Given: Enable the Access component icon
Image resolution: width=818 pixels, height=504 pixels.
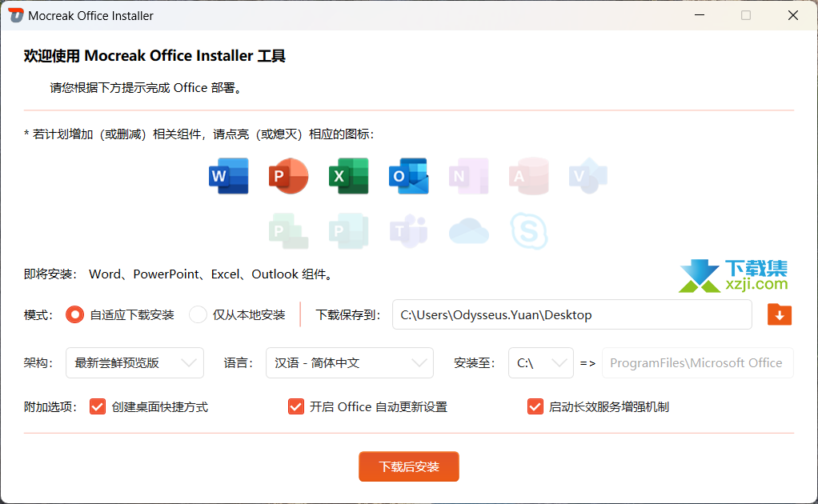Looking at the screenshot, I should tap(528, 176).
